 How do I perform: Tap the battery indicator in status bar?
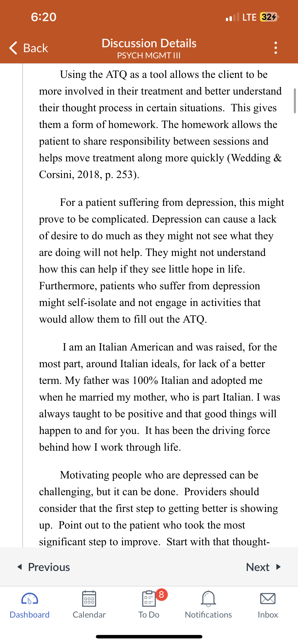(269, 17)
